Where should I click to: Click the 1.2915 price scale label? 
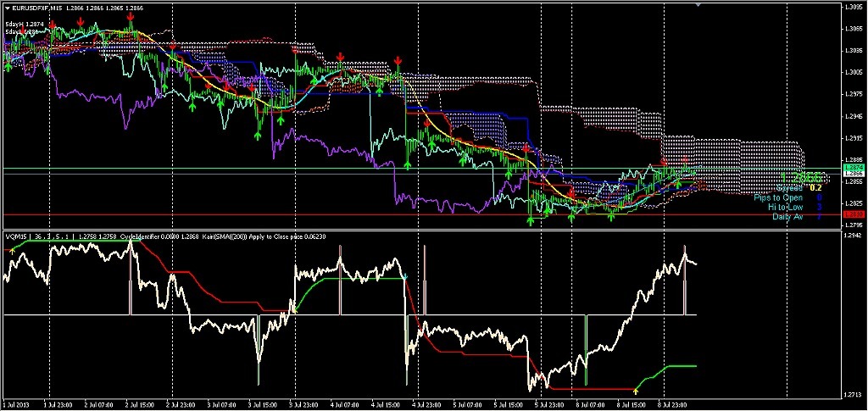click(853, 138)
